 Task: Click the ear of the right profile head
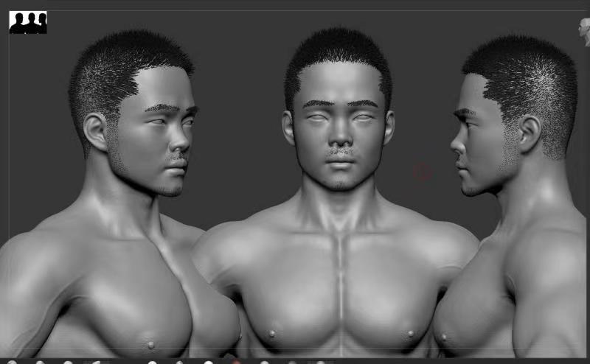coord(528,131)
